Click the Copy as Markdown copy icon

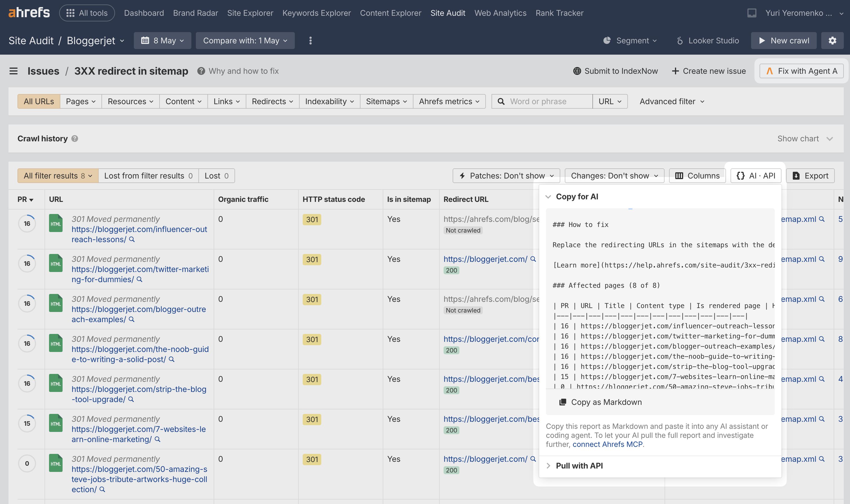(x=563, y=402)
